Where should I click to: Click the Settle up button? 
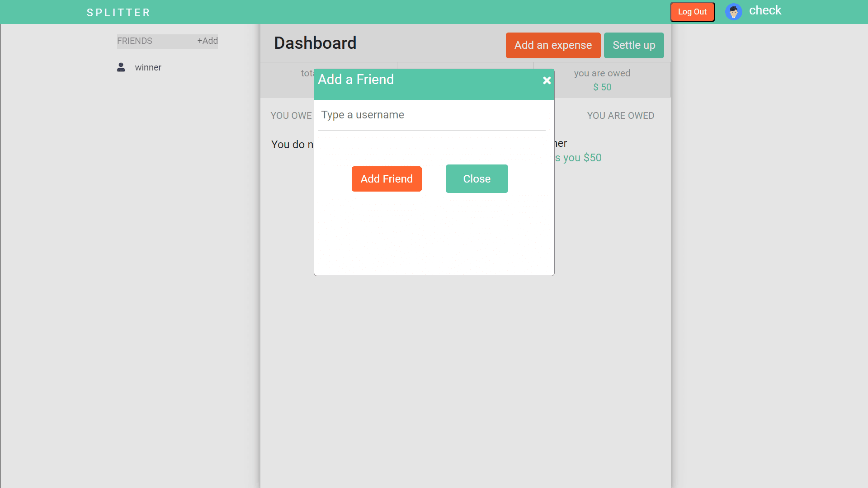click(633, 45)
